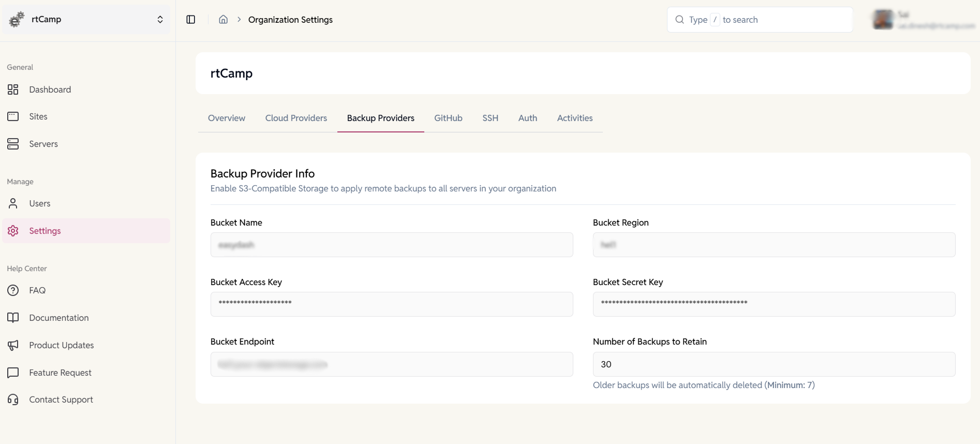Go to home via breadcrumb icon
Screen dimensions: 980x444
pos(223,20)
